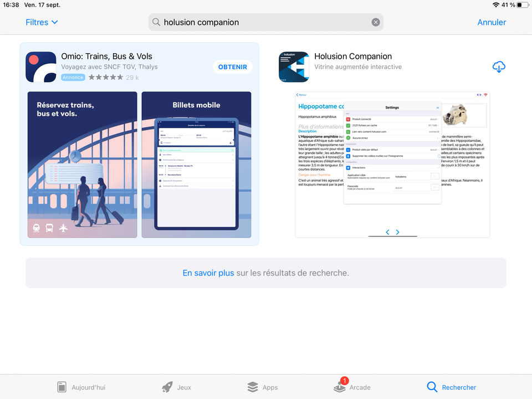
Task: Tap the Omio app icon
Action: [x=41, y=67]
